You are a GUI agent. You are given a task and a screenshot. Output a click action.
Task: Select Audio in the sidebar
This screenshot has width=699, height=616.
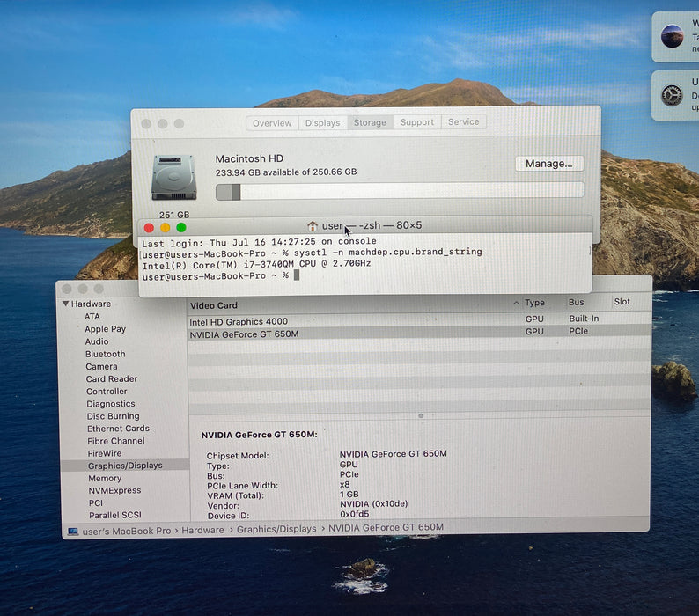tap(97, 341)
